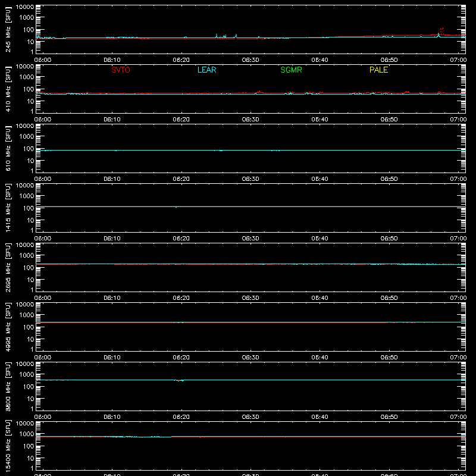
Task: Click the cyan LEAR station legend label
Action: pos(206,70)
